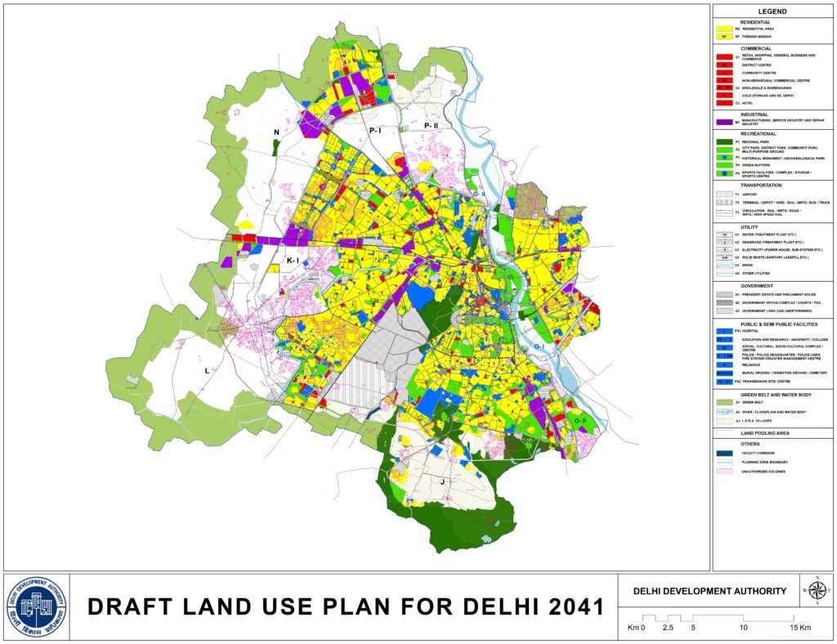Viewport: 837px width, 644px height.
Task: Click the Other Utilities U6 swatch
Action: click(724, 273)
